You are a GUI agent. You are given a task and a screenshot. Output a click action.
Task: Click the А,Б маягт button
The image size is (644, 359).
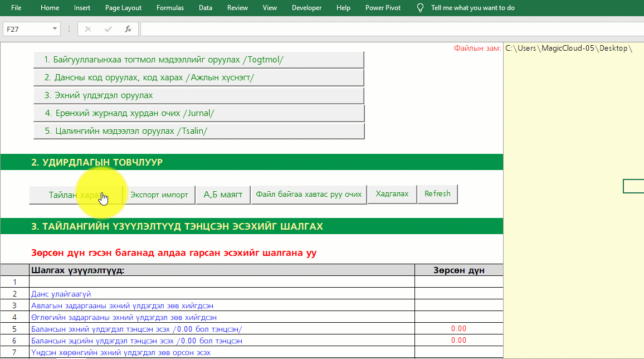[x=223, y=195]
